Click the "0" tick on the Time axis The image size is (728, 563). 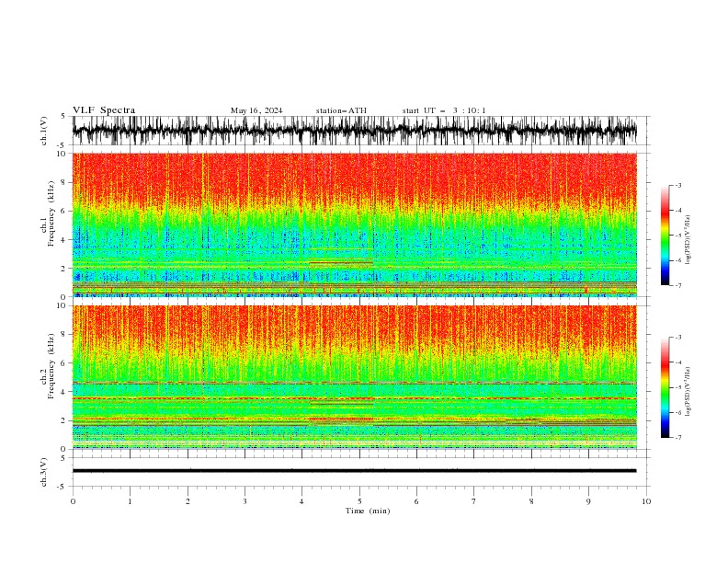[x=73, y=501]
